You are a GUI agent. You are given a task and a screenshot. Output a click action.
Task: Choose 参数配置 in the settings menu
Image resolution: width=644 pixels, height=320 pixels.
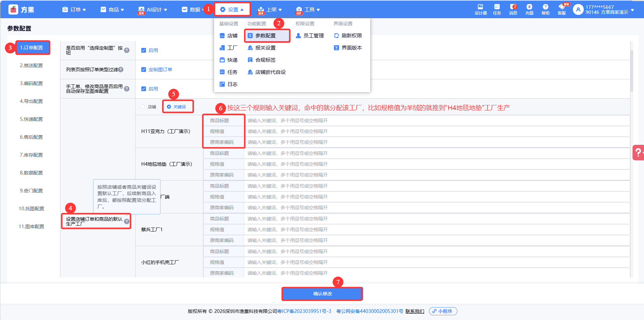[267, 36]
